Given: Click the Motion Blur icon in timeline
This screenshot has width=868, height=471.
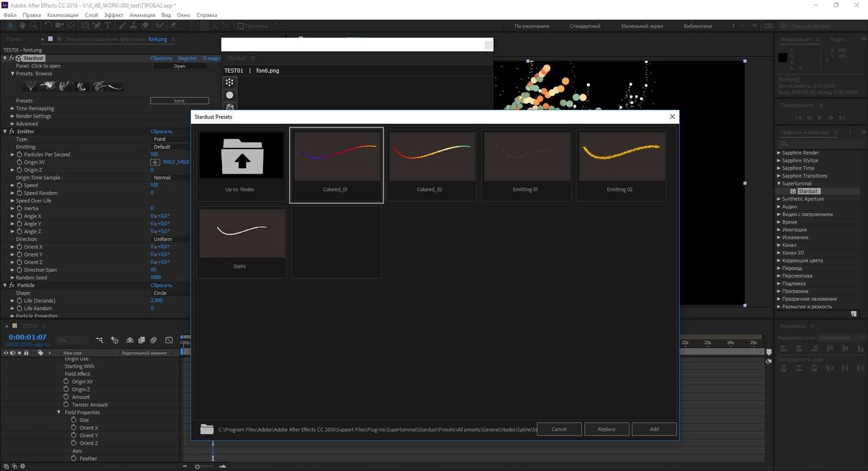Looking at the screenshot, I should point(154,340).
